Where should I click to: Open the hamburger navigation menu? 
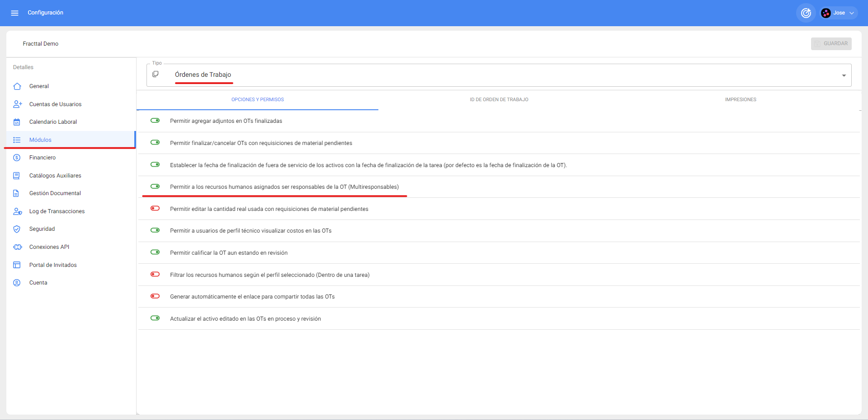(14, 13)
